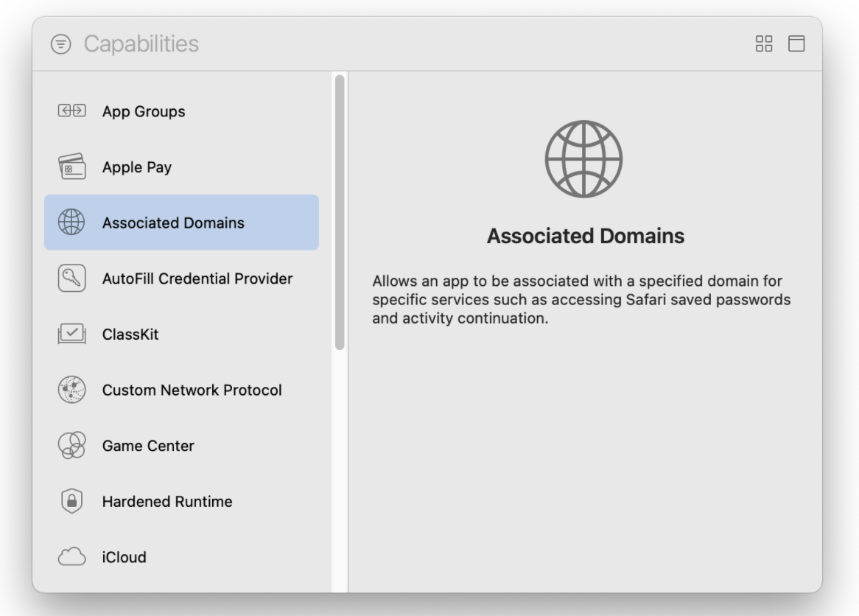
Task: Click the Custom Network Protocol icon
Action: (71, 390)
